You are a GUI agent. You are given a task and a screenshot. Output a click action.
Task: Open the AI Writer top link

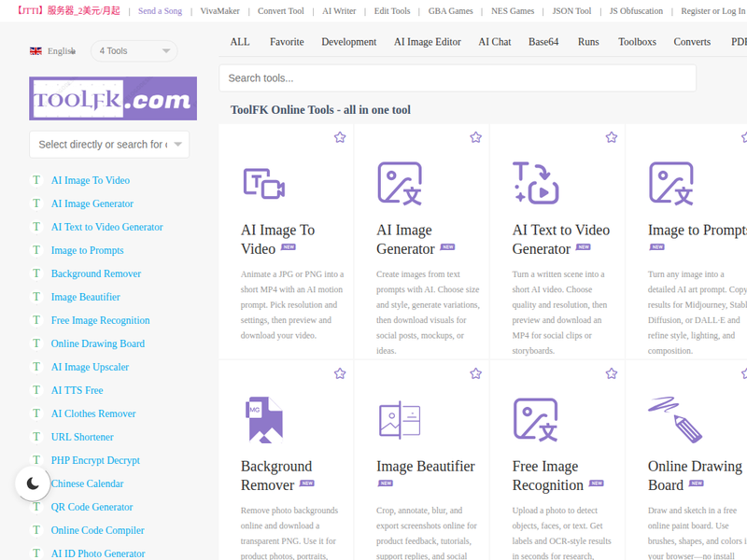(339, 11)
